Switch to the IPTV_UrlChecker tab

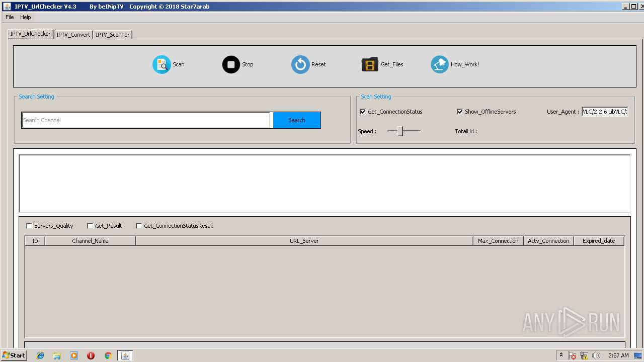[31, 34]
